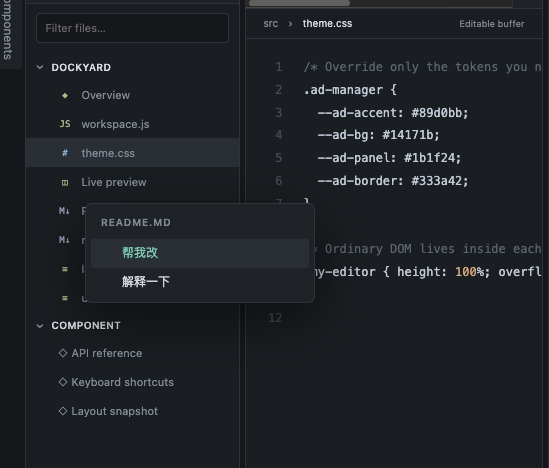Image resolution: width=549 pixels, height=468 pixels.
Task: Select theme.css in the file tree
Action: coord(132,153)
